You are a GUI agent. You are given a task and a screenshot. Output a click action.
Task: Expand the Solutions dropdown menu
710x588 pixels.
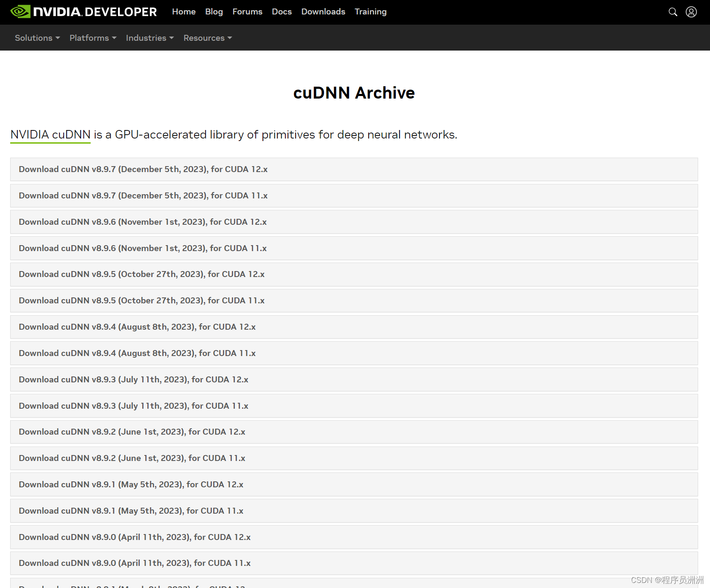pyautogui.click(x=37, y=38)
